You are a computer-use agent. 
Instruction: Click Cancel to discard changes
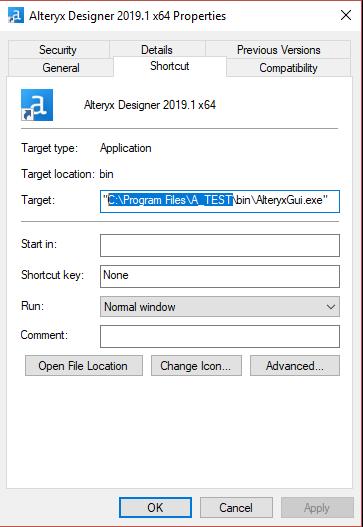coord(236,508)
